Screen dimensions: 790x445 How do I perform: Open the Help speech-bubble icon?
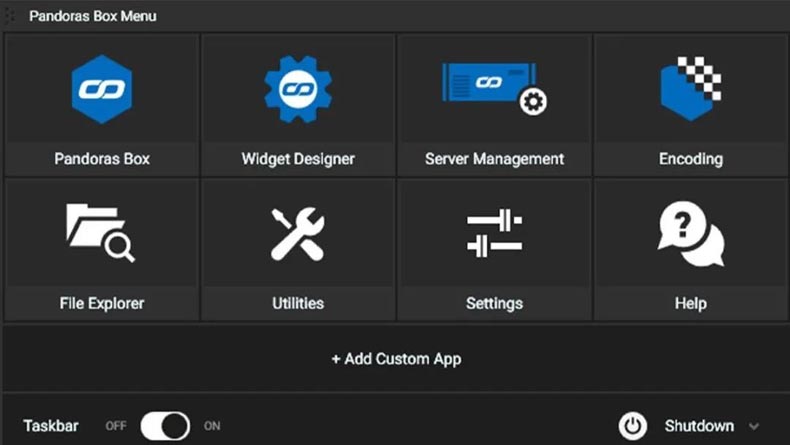click(x=691, y=233)
